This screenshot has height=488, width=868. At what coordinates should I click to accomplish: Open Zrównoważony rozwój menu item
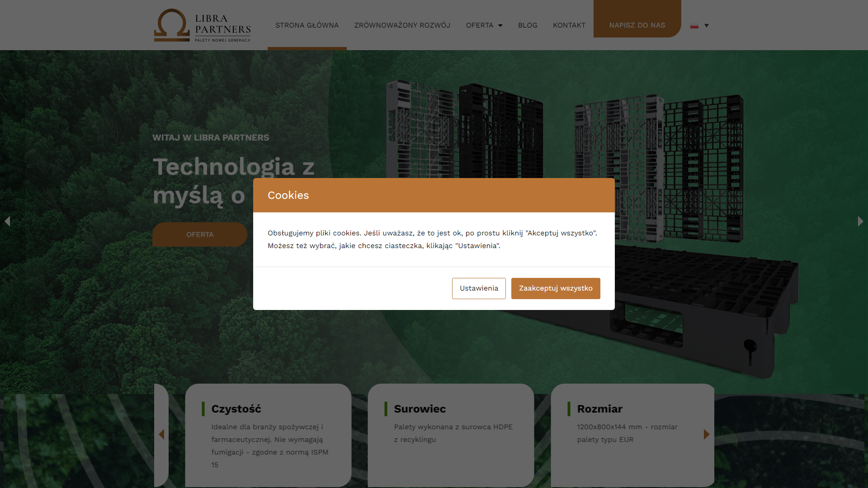[402, 25]
